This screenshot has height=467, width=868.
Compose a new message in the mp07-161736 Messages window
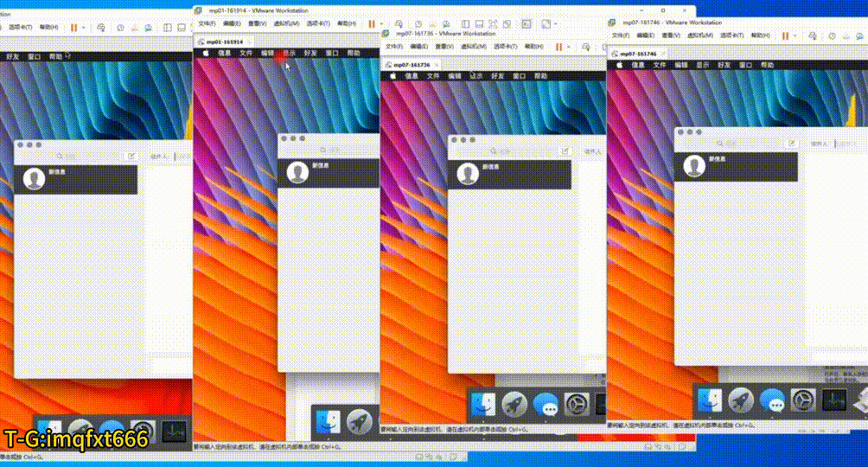click(565, 151)
